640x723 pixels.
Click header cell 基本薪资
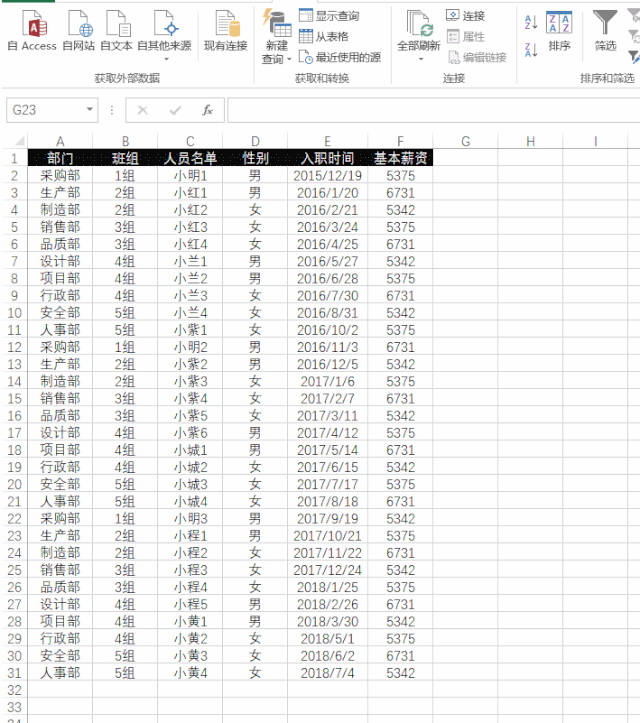pyautogui.click(x=400, y=158)
